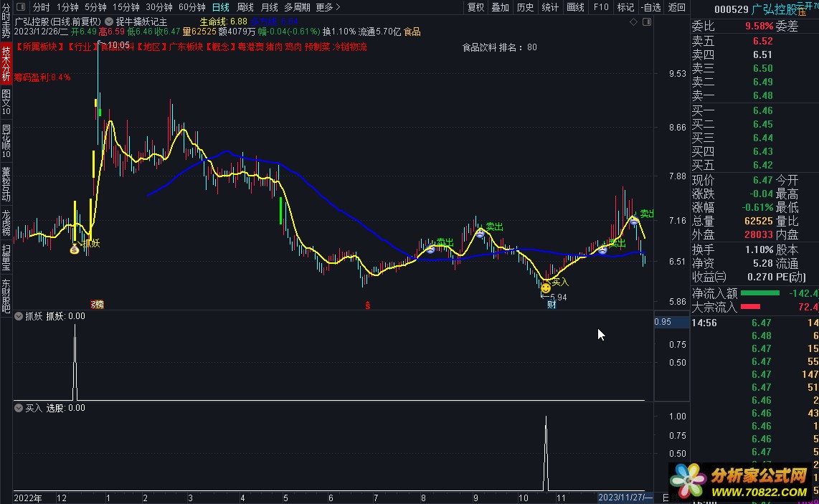Open the 捉牛擒妖记主 indicator dropdown

[x=109, y=22]
